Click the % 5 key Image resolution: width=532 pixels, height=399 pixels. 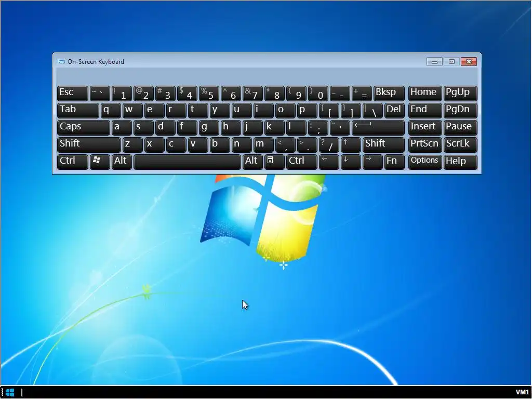click(x=209, y=94)
